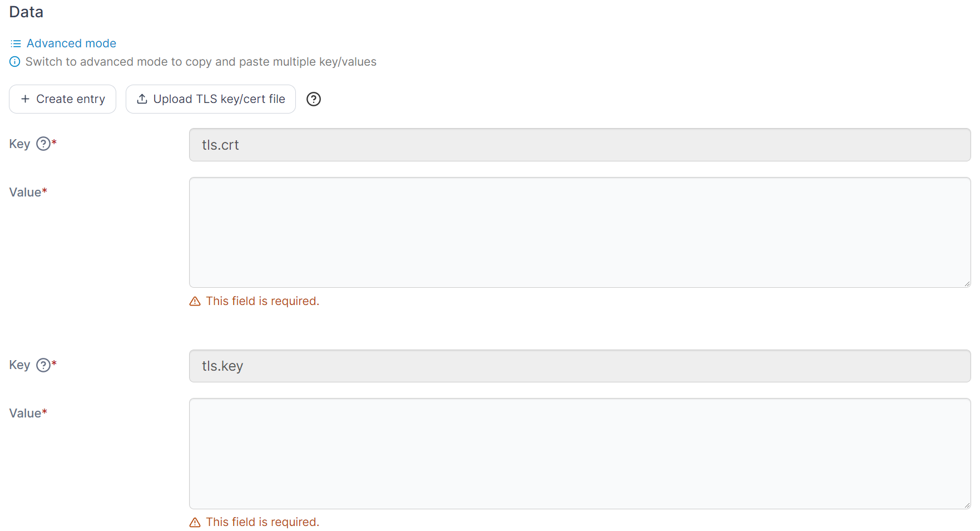Open help via question mark beside Upload button
Image resolution: width=980 pixels, height=531 pixels.
[313, 99]
